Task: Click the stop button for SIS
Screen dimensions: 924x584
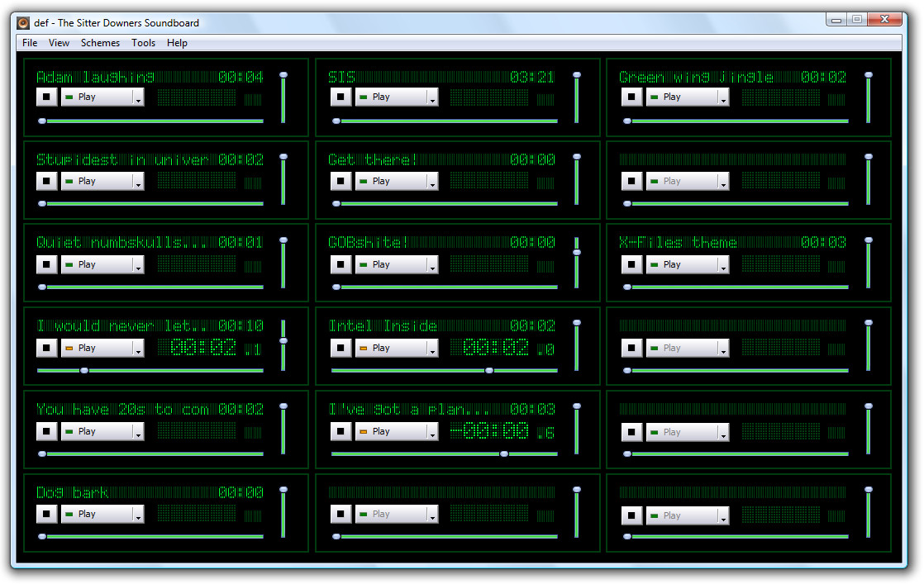Action: click(x=341, y=97)
